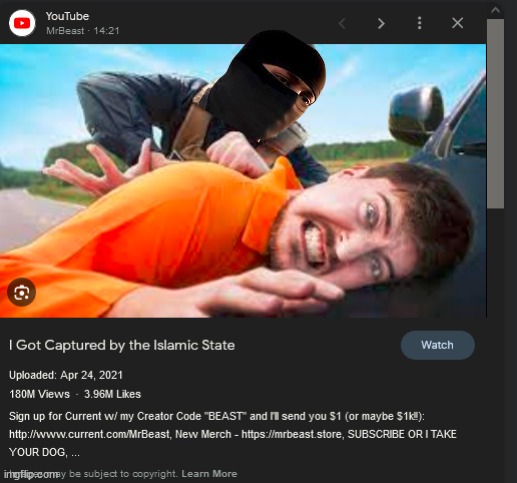Click the Google Lens search icon
Viewport: 517px width, 483px height.
coord(21,292)
